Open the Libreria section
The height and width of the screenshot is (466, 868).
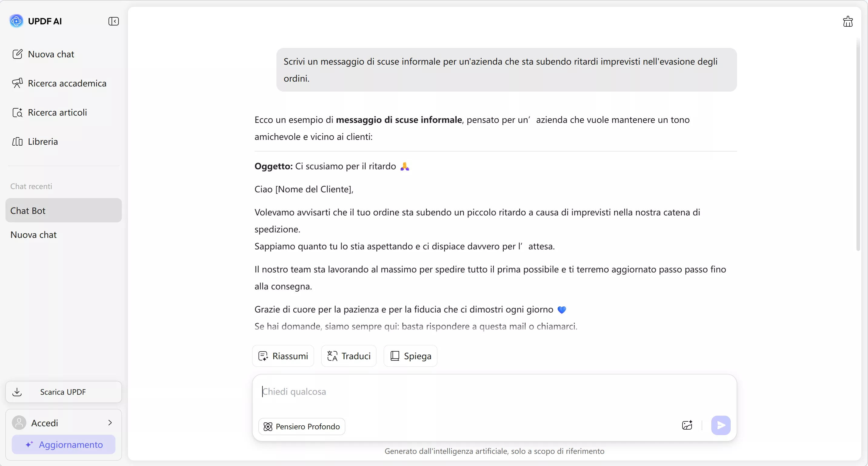[43, 142]
